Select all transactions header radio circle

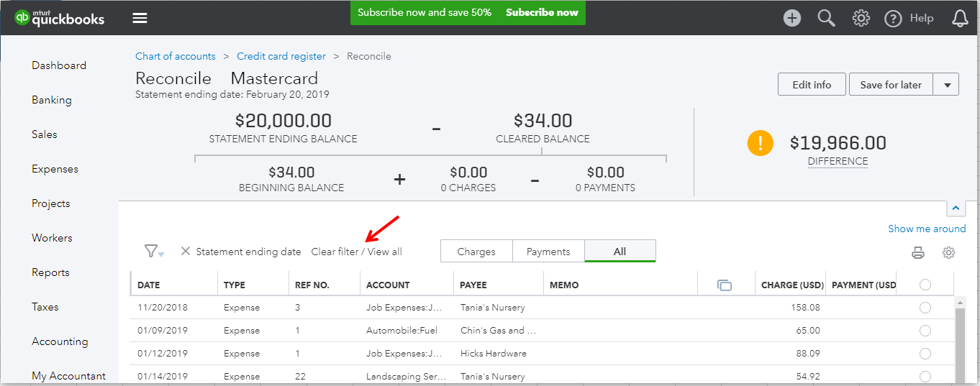[x=925, y=285]
